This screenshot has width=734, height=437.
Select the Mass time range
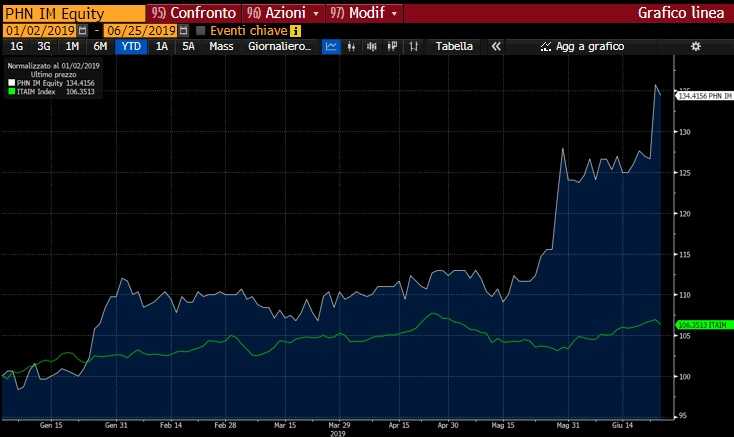pyautogui.click(x=221, y=46)
